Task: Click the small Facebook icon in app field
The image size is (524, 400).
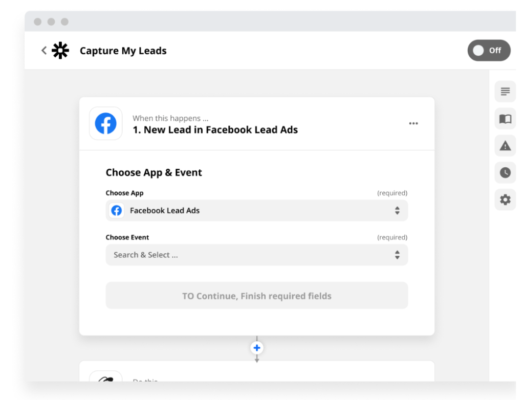Action: pos(116,211)
